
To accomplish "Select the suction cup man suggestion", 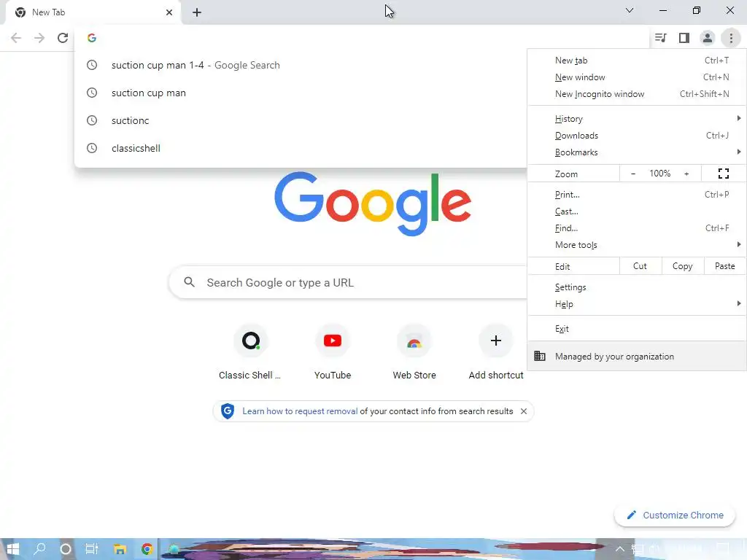I will [x=300, y=93].
